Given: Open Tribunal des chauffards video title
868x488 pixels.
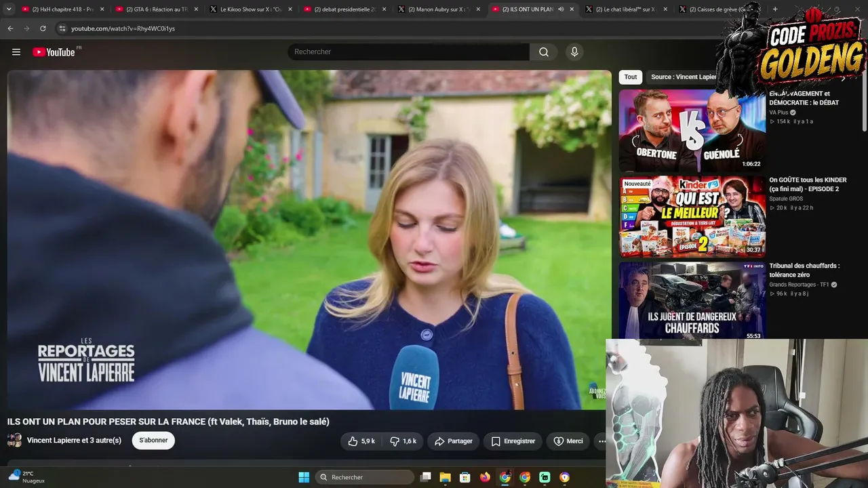Looking at the screenshot, I should pos(804,270).
